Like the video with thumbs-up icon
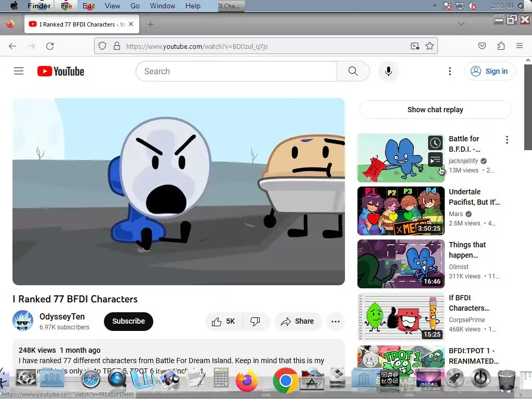Viewport: 532px width, 399px height. point(223,321)
